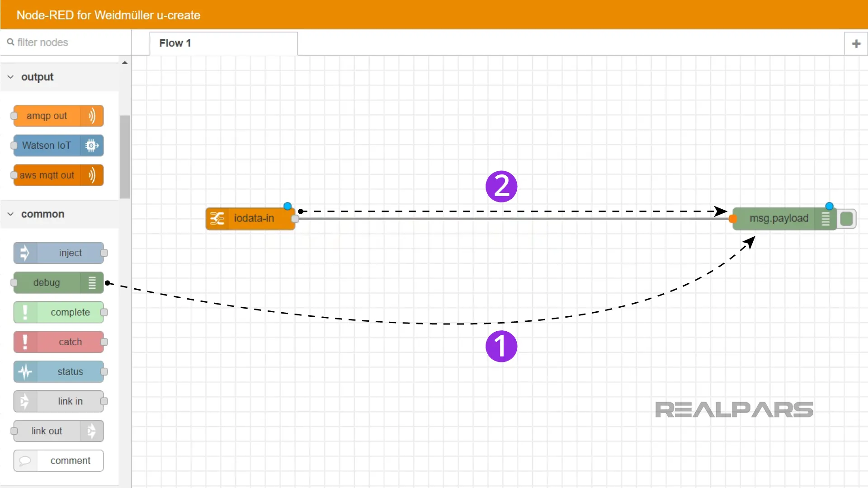Click the add new flow tab button
The width and height of the screenshot is (868, 488).
coord(857,42)
